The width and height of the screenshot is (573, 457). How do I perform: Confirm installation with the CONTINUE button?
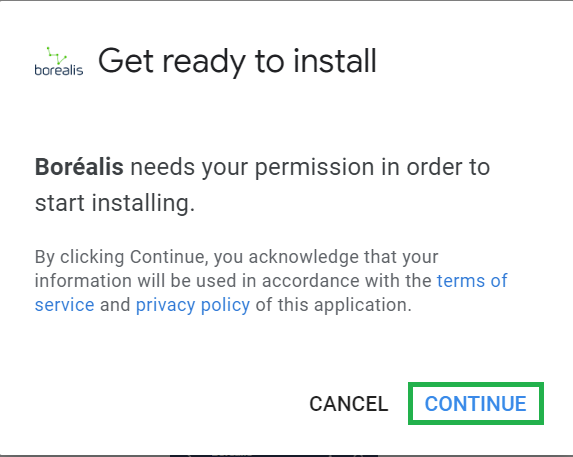(x=475, y=404)
